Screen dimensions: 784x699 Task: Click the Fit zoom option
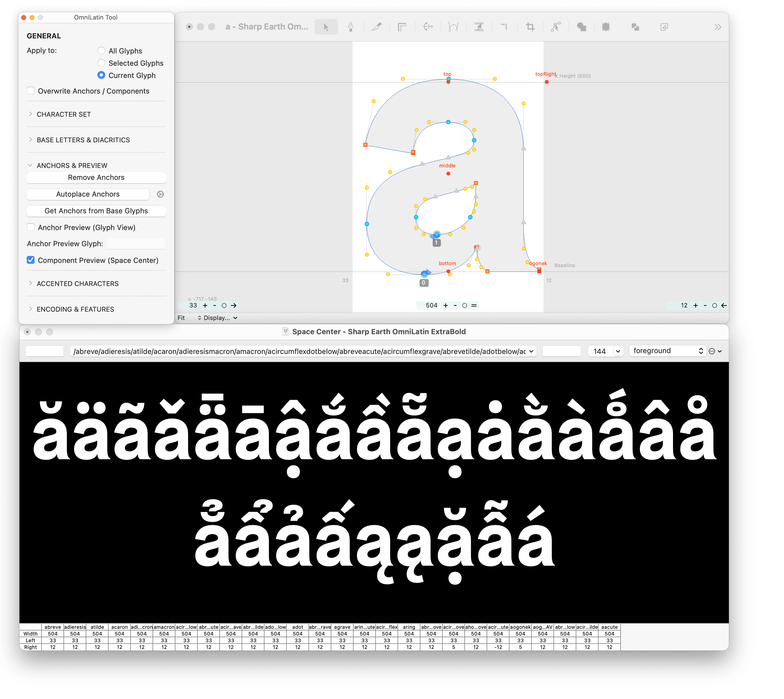click(181, 318)
